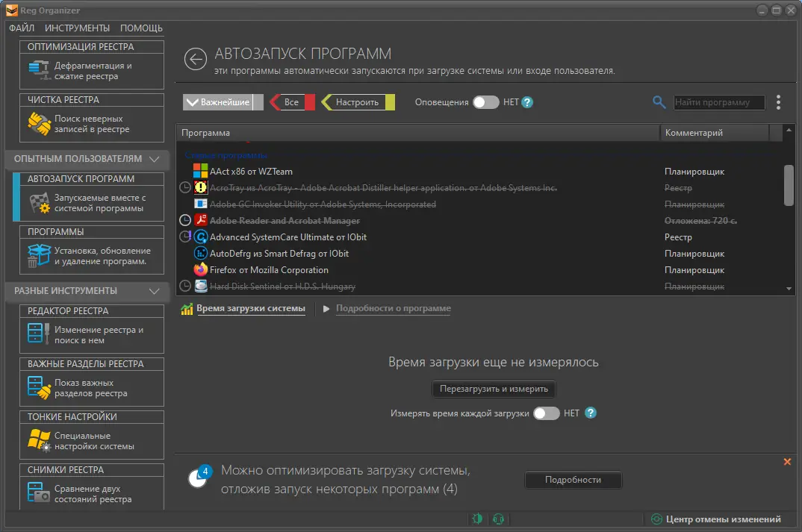802x532 pixels.
Task: Select 'AutoDefrg из Smart Defrag от IObit' row
Action: 479,253
